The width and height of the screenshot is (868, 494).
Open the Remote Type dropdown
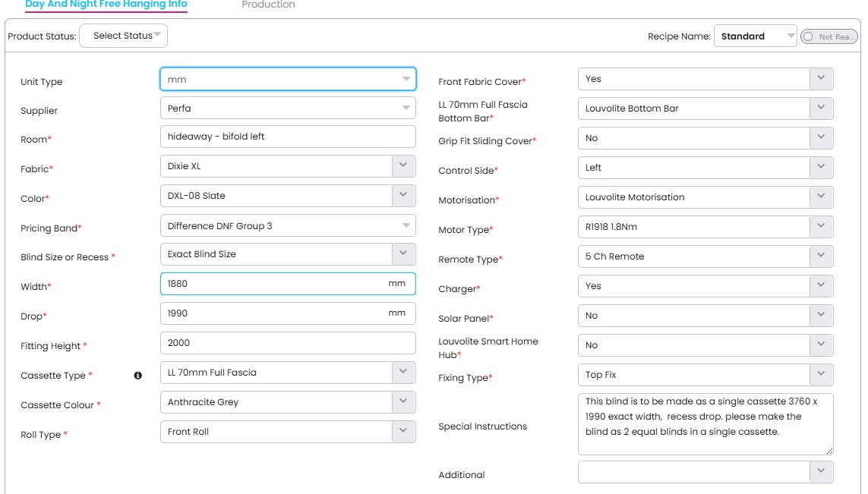(821, 256)
